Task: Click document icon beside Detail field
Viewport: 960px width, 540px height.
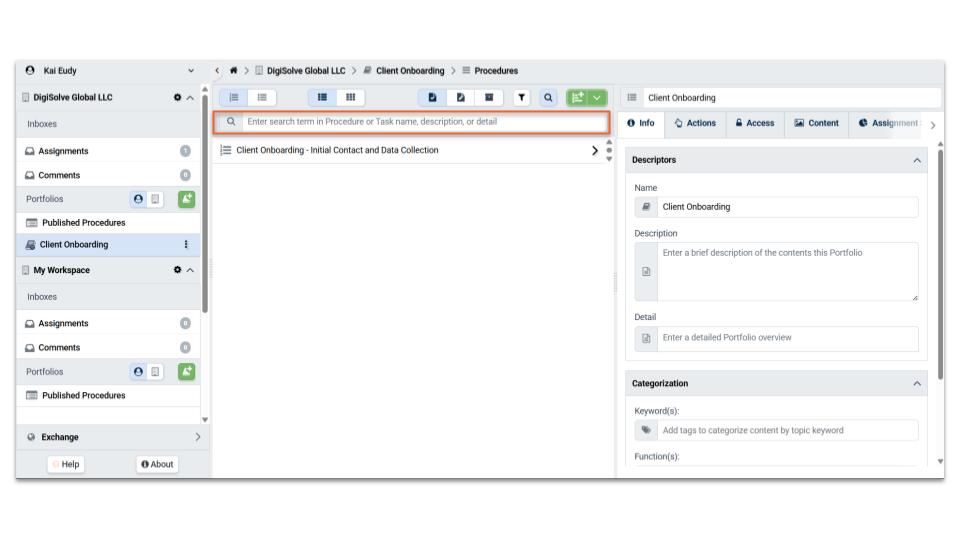Action: pos(646,339)
